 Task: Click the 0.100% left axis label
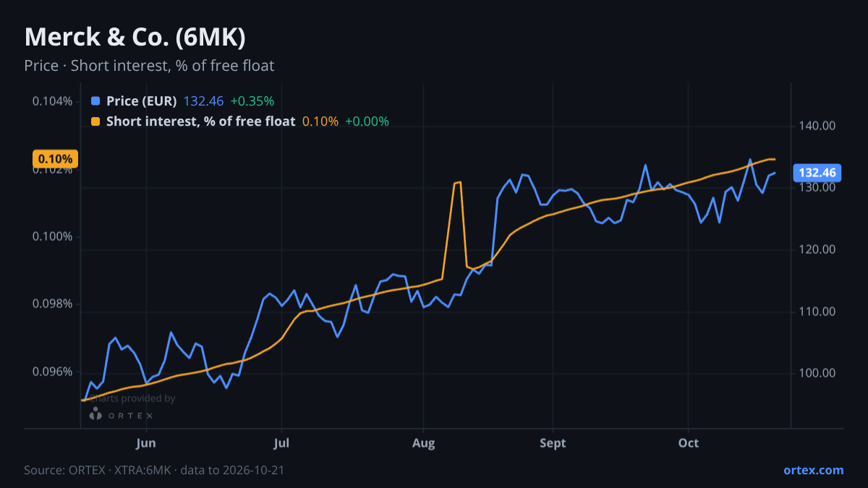tap(52, 236)
